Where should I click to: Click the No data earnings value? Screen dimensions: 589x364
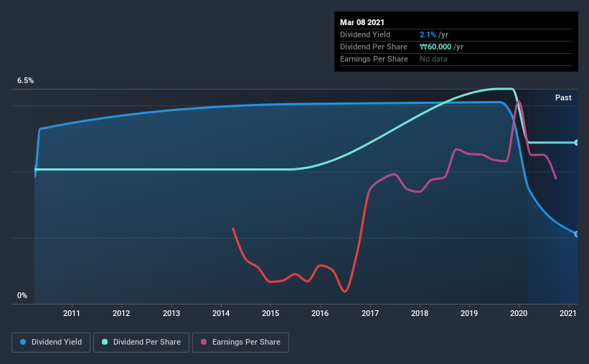pyautogui.click(x=433, y=59)
